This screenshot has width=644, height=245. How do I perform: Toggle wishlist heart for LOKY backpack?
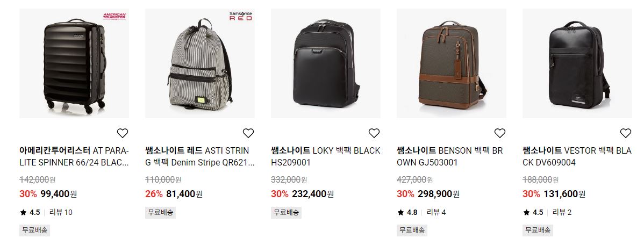tap(374, 133)
